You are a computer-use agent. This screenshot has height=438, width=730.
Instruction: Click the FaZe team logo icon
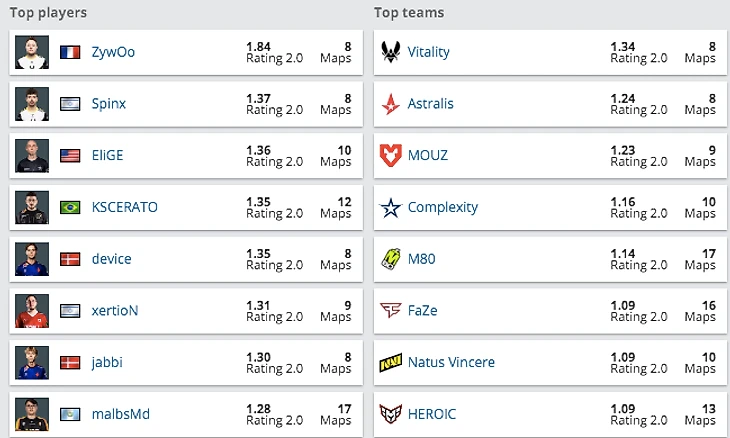390,310
